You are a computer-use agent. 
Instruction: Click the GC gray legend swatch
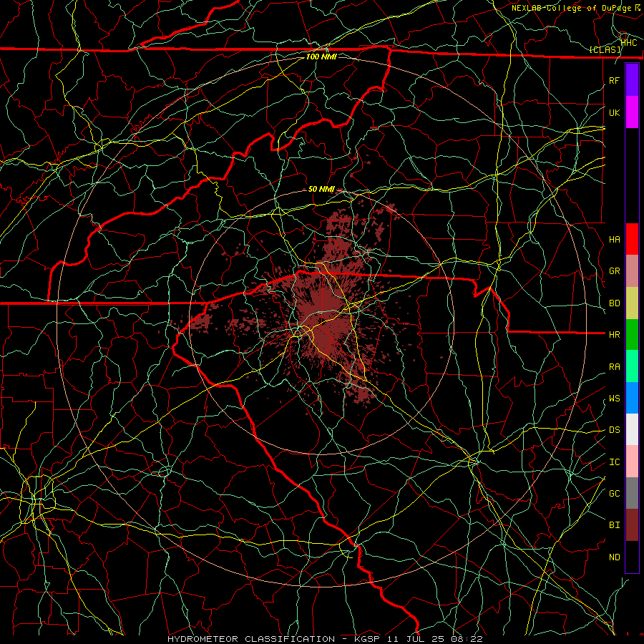[632, 493]
